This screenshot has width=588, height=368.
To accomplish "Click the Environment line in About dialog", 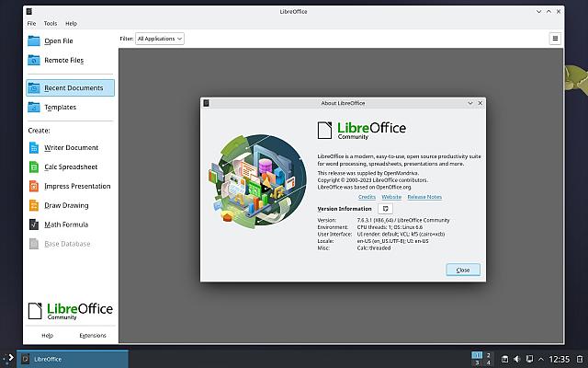I will [x=369, y=227].
